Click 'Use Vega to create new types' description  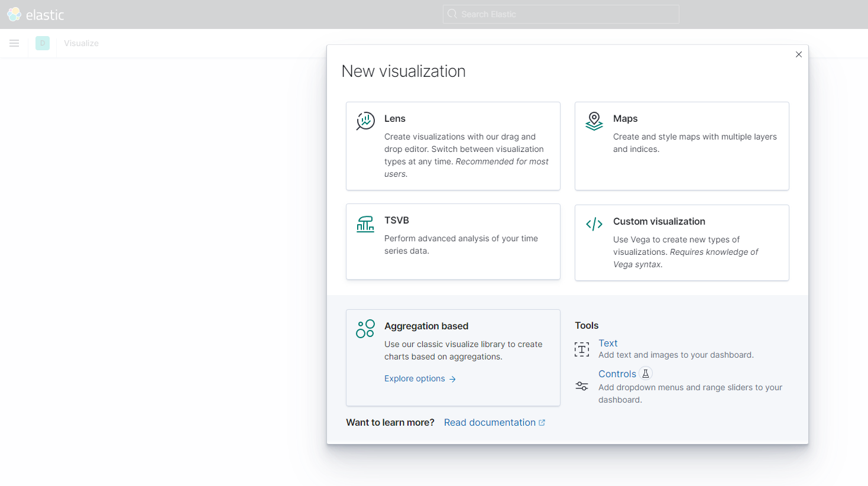coord(686,252)
